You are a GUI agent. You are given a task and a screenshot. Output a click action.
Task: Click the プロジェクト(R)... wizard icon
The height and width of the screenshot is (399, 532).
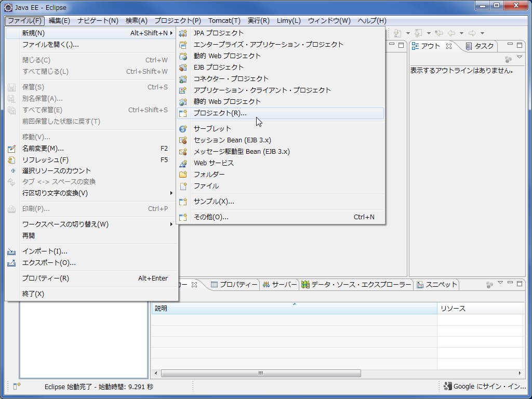tap(183, 113)
